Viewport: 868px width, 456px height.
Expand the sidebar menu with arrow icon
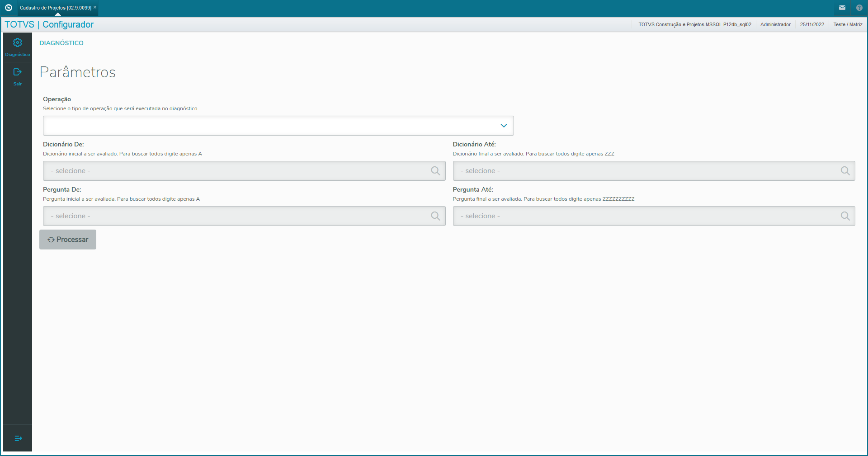pyautogui.click(x=18, y=438)
